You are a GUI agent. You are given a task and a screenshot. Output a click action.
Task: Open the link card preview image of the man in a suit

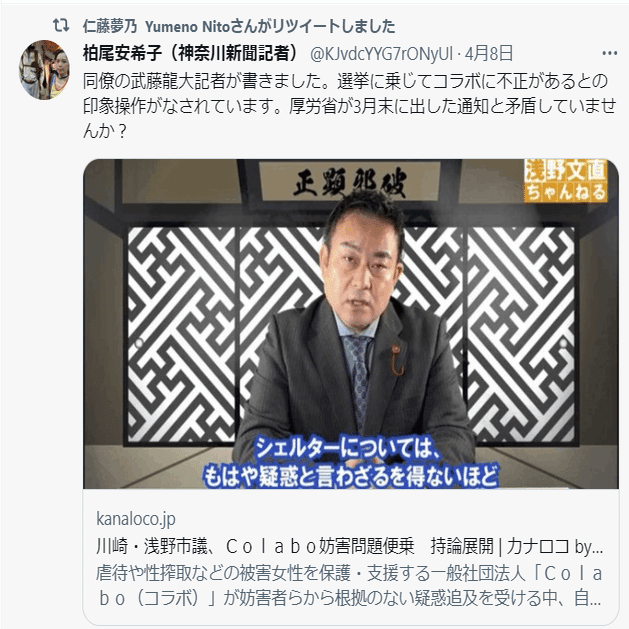pos(351,324)
